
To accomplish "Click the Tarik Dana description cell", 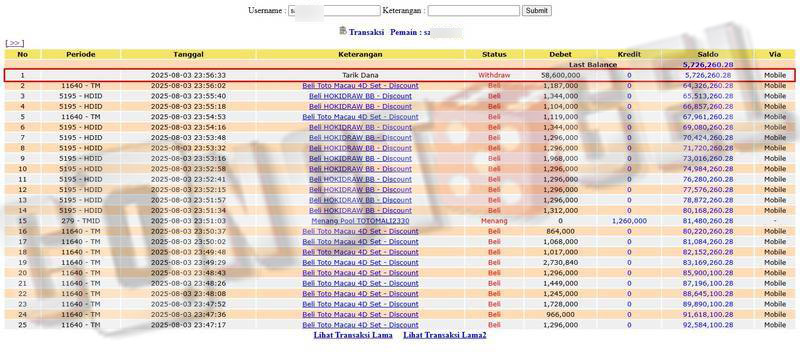I will (x=360, y=75).
